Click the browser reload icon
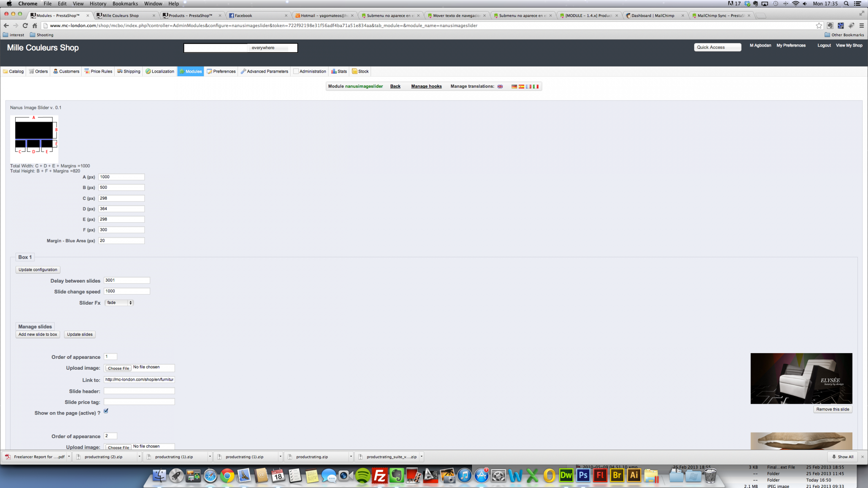Viewport: 868px width, 488px height. (x=25, y=25)
